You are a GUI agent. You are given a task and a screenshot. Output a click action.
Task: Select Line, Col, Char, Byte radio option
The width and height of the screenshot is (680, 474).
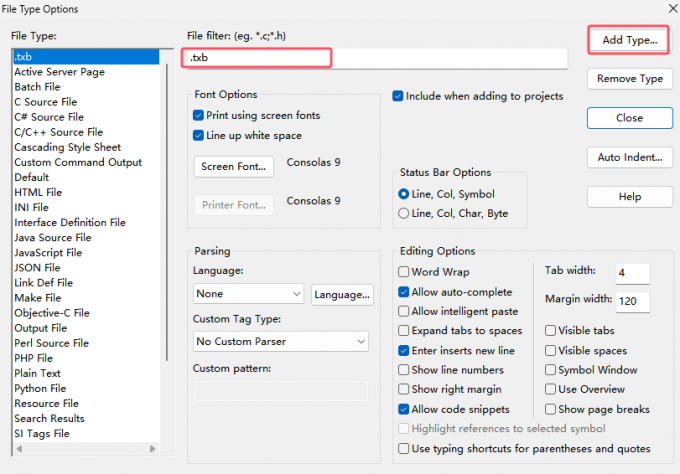[404, 213]
